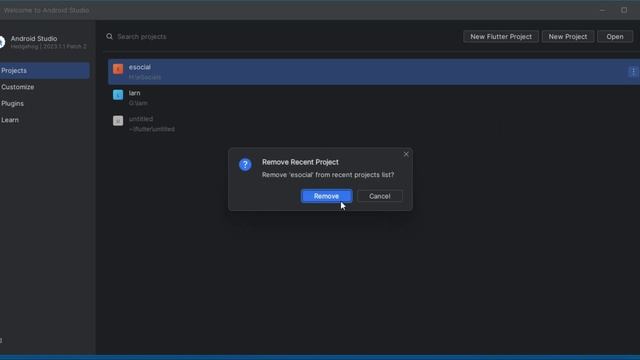
Task: Open the esocial row's more options menu
Action: pos(633,71)
